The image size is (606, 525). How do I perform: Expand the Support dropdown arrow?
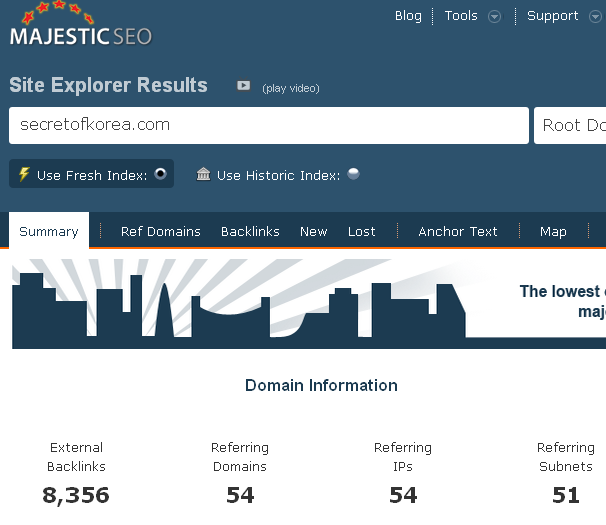pos(595,17)
